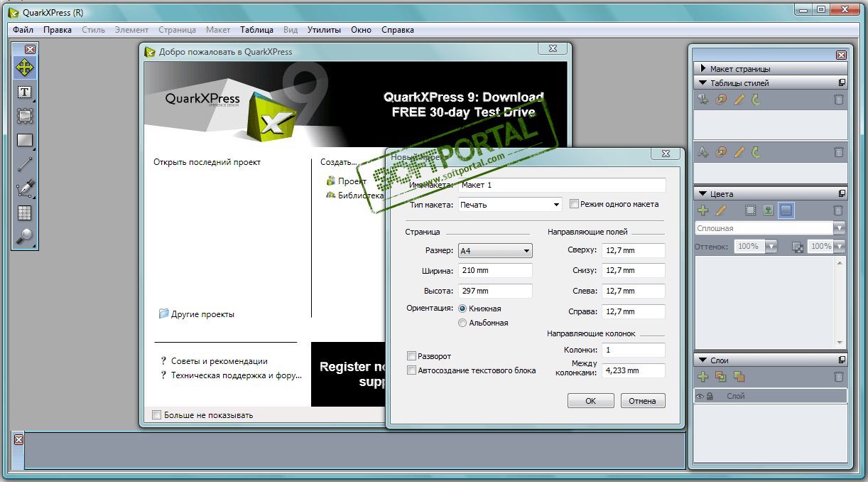Click update arrow in paragraph styles row
The height and width of the screenshot is (482, 868).
click(x=756, y=100)
